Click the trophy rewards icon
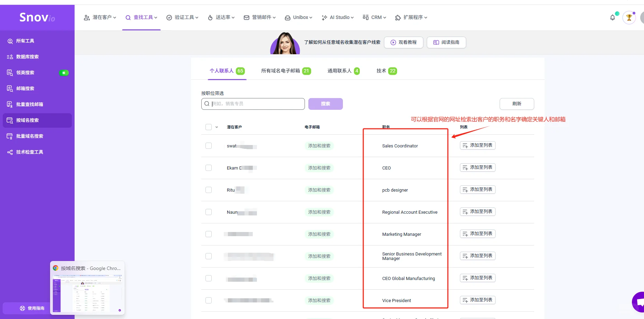The width and height of the screenshot is (644, 319). pos(629,17)
